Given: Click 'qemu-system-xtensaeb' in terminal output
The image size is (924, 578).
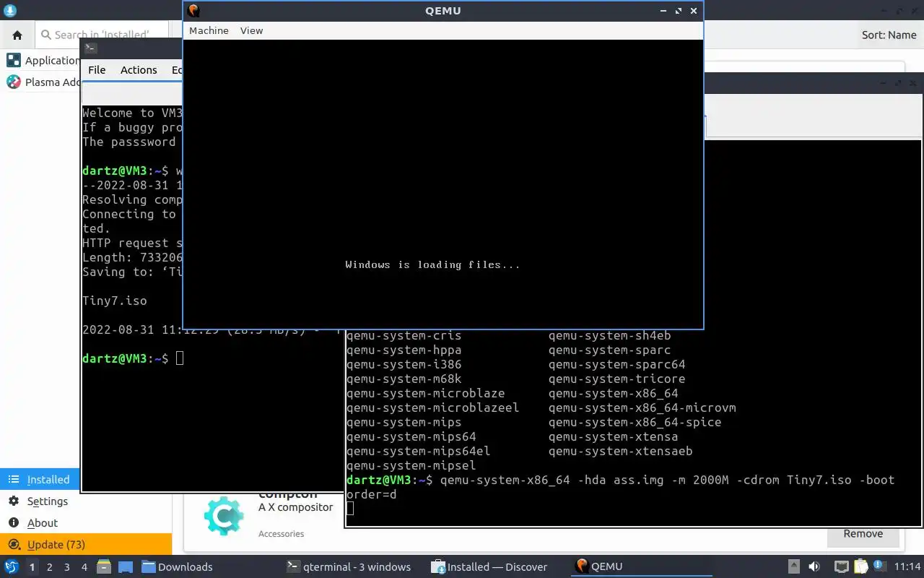Looking at the screenshot, I should click(x=620, y=451).
